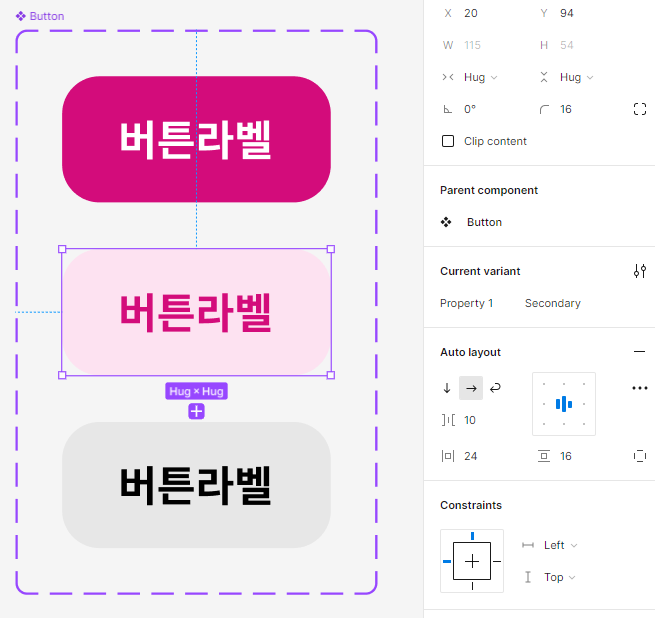
Task: Click the vertical padding field showing 16
Action: [566, 456]
